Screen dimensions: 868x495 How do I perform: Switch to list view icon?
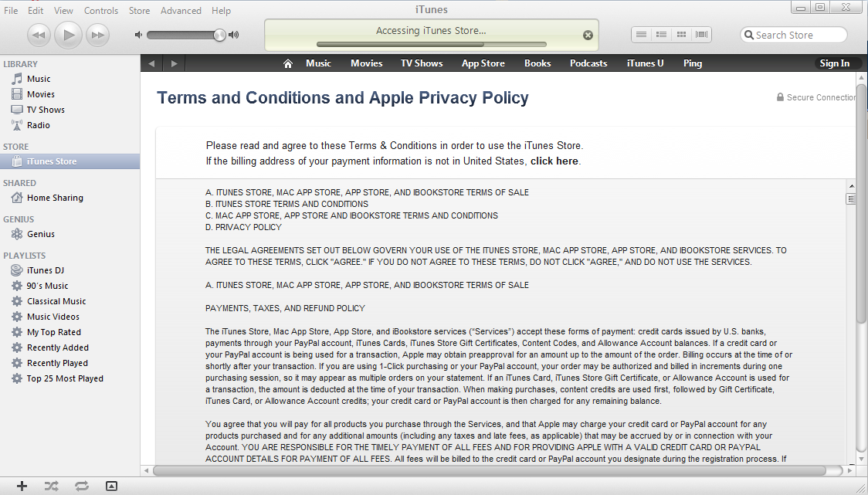pos(641,34)
